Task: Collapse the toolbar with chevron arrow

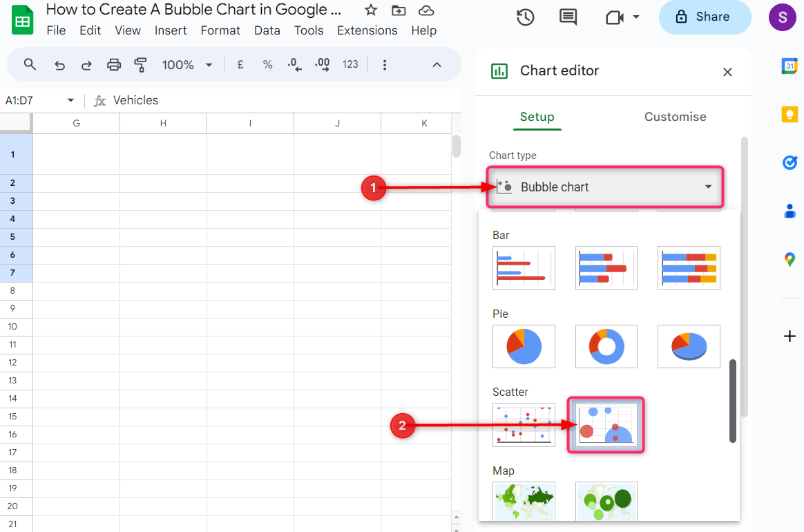Action: click(x=437, y=65)
